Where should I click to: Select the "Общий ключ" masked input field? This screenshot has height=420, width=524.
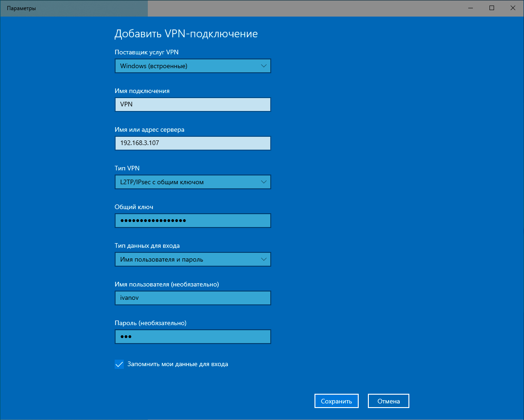click(x=192, y=221)
